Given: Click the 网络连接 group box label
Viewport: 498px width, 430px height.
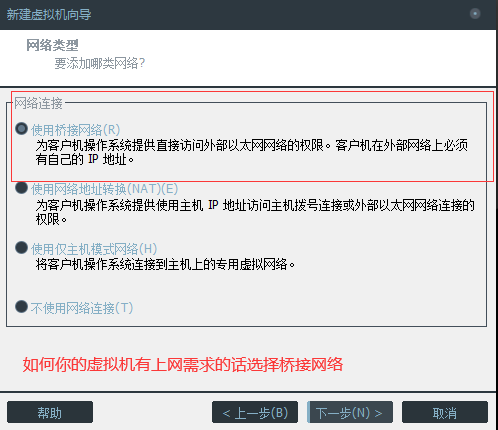Looking at the screenshot, I should pos(38,103).
